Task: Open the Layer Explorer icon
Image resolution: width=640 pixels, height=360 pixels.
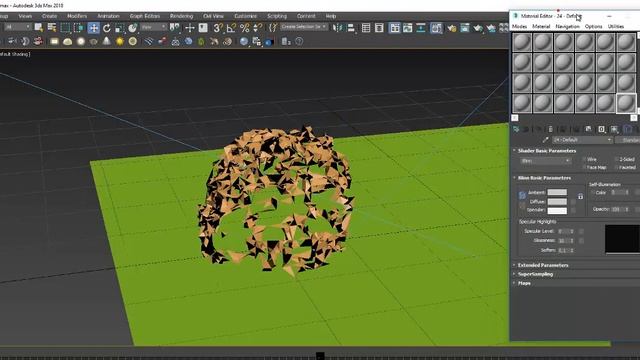Action: click(379, 28)
